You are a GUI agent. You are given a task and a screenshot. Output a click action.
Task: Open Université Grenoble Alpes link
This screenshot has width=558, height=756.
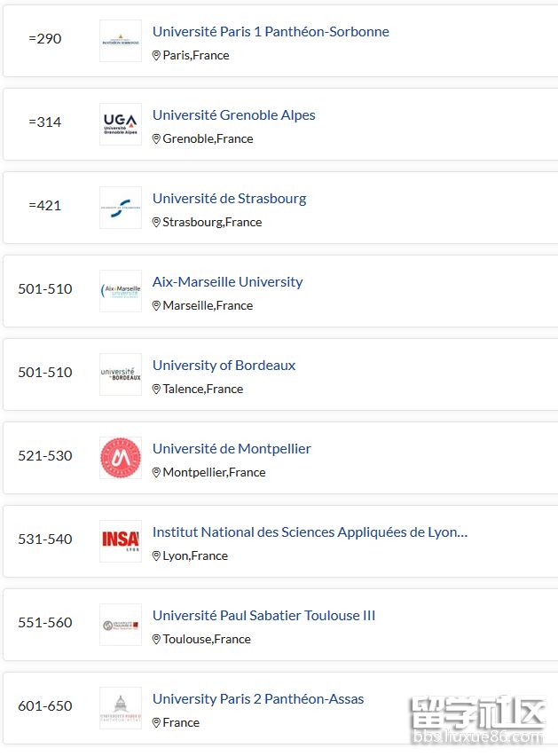pos(233,114)
